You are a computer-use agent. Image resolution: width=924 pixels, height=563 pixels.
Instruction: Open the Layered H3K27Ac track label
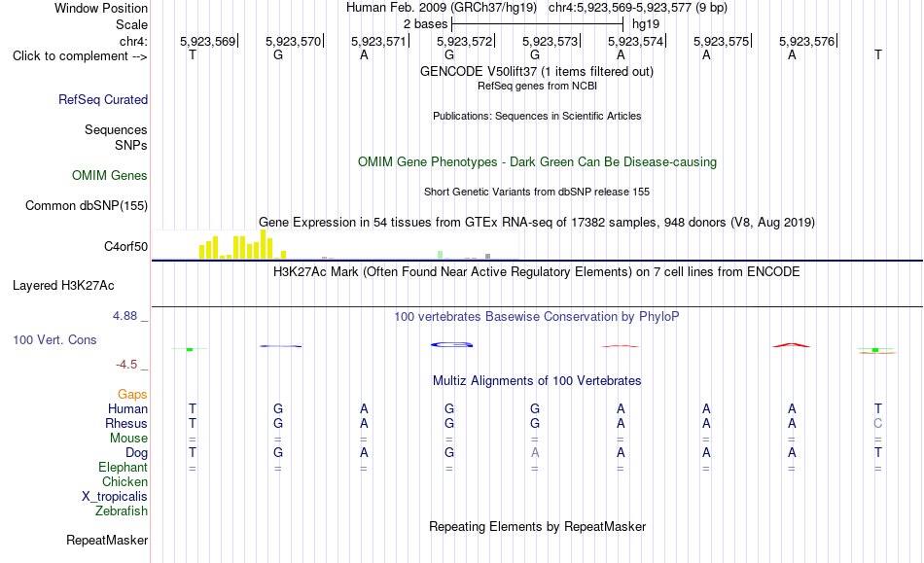click(x=63, y=286)
